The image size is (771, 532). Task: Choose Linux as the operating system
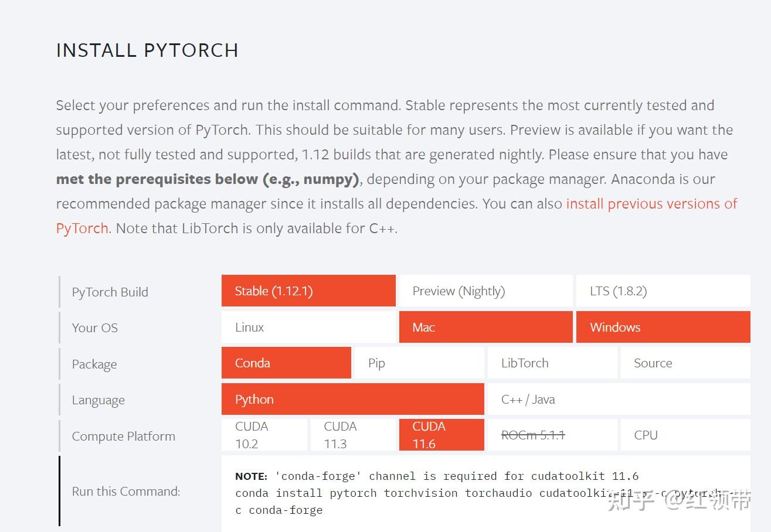point(308,326)
